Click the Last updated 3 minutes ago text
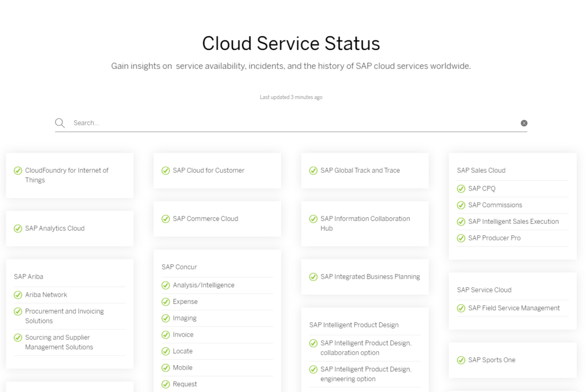 [291, 97]
